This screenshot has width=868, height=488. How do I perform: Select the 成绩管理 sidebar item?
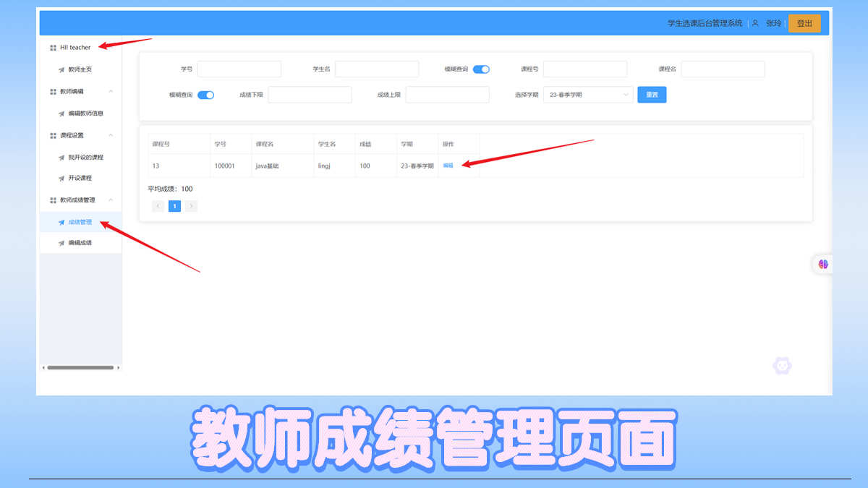point(80,222)
